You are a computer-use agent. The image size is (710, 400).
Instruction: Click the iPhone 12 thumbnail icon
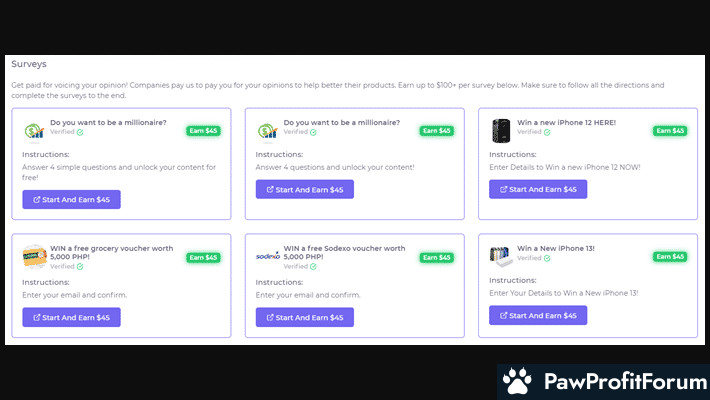[x=501, y=131]
